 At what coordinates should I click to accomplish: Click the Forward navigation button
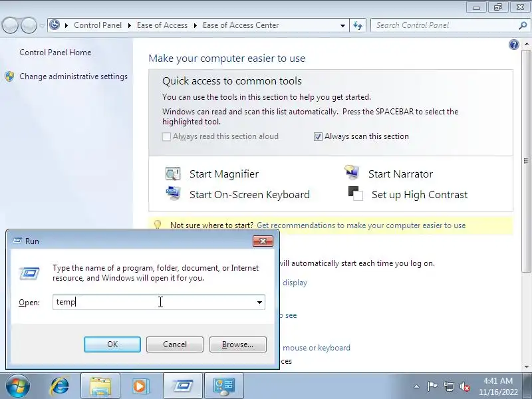click(29, 25)
